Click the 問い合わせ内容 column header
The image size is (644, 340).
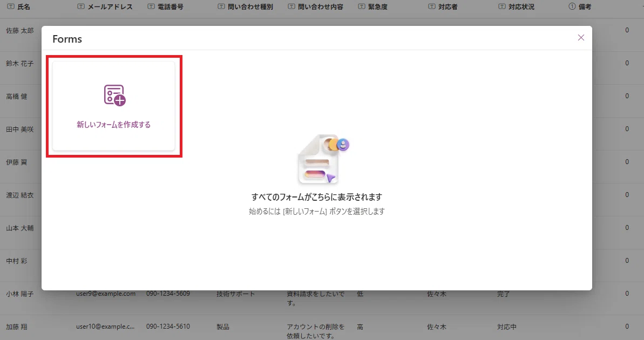(x=320, y=6)
